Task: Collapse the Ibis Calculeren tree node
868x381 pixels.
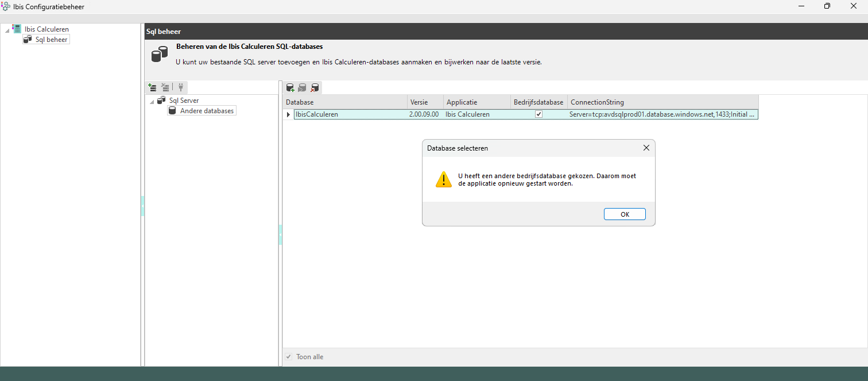Action: [x=6, y=29]
